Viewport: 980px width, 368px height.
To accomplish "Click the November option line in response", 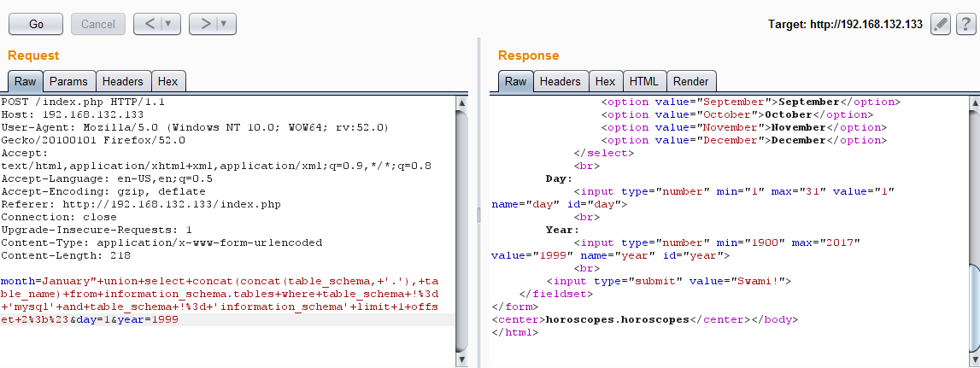I will 743,127.
